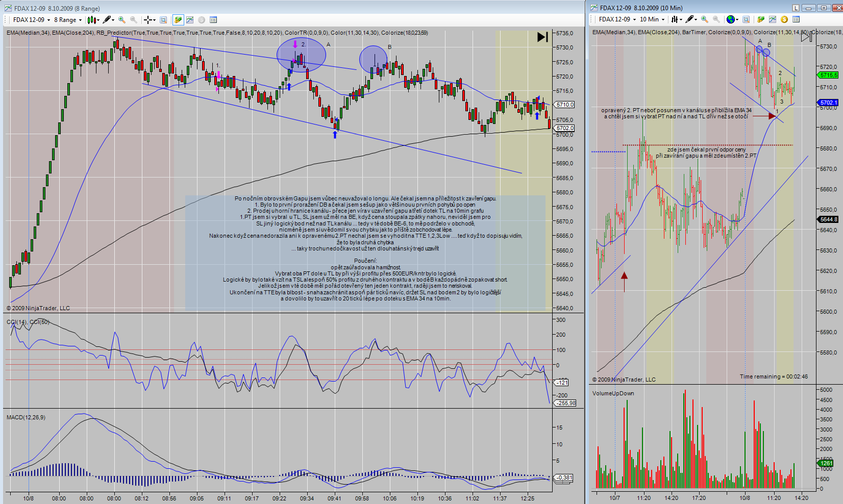This screenshot has height=504, width=843.
Task: Click the -0,381 MACD value marker
Action: click(564, 478)
